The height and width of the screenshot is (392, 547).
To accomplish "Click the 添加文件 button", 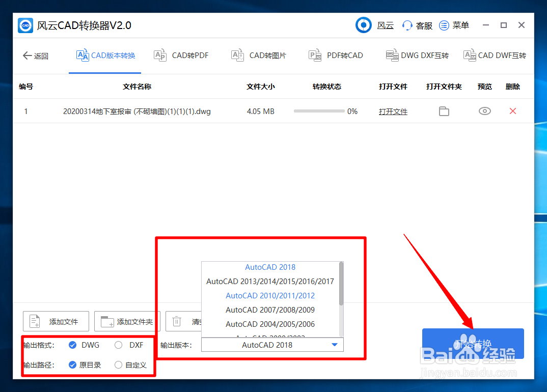I will pyautogui.click(x=56, y=321).
